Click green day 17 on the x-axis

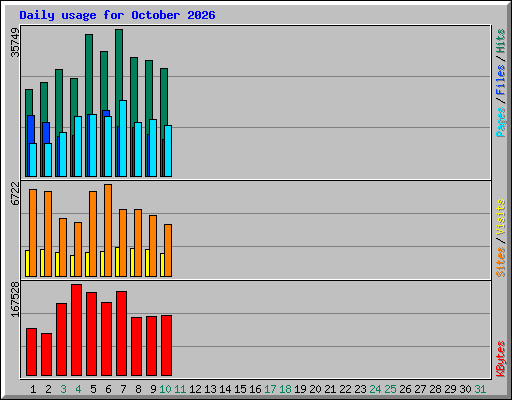click(x=270, y=389)
